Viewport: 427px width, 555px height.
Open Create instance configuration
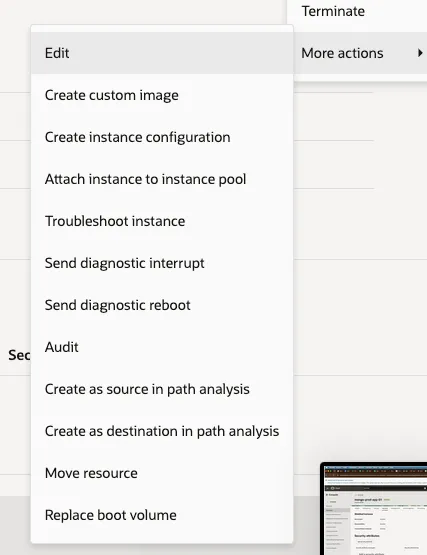point(162,137)
